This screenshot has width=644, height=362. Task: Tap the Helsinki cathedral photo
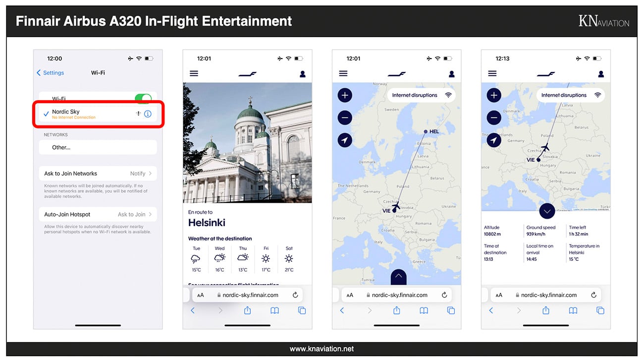click(x=247, y=143)
